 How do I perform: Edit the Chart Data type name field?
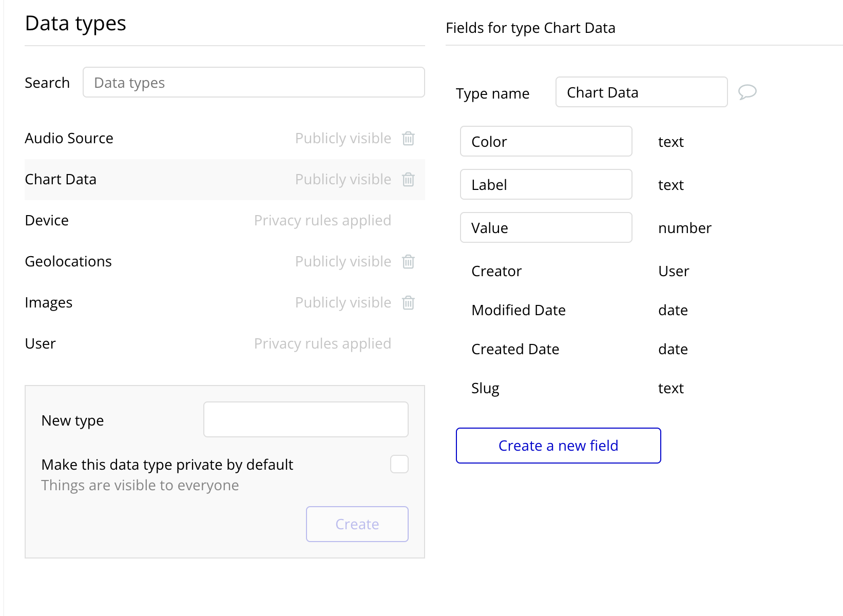[x=641, y=92]
